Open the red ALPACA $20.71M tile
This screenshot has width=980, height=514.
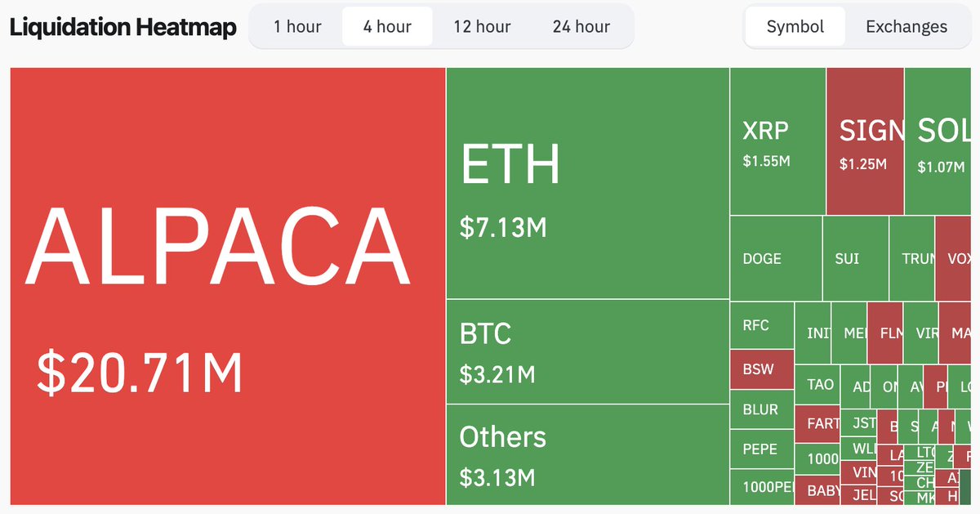(228, 286)
